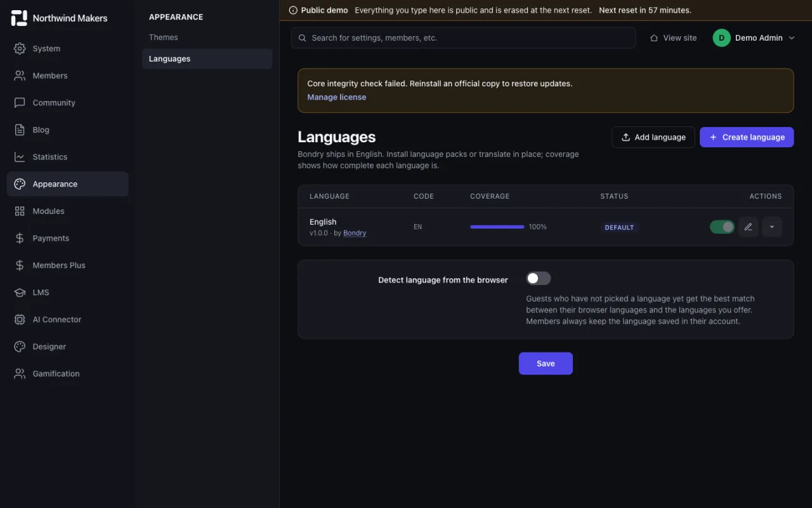The width and height of the screenshot is (812, 508).
Task: Click the Statistics chart icon
Action: pos(20,157)
